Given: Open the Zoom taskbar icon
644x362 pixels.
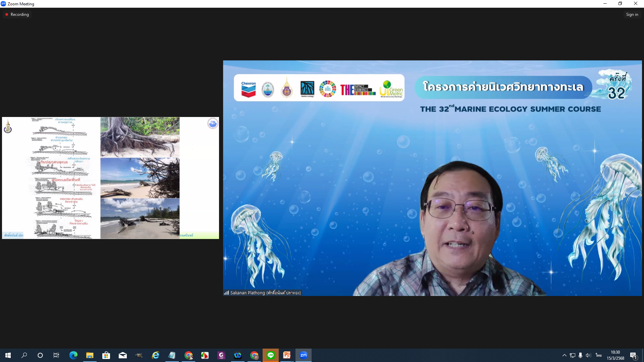Looking at the screenshot, I should click(x=303, y=355).
